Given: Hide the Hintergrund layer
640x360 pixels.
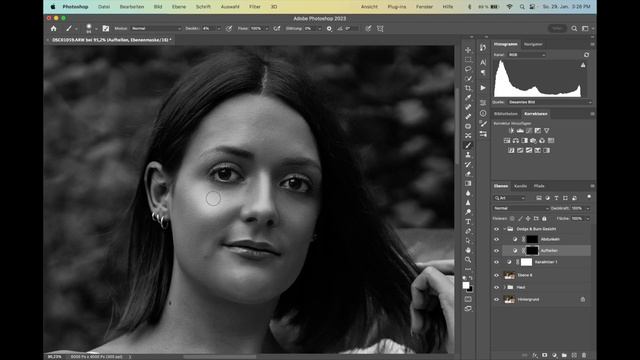Looking at the screenshot, I should (497, 300).
